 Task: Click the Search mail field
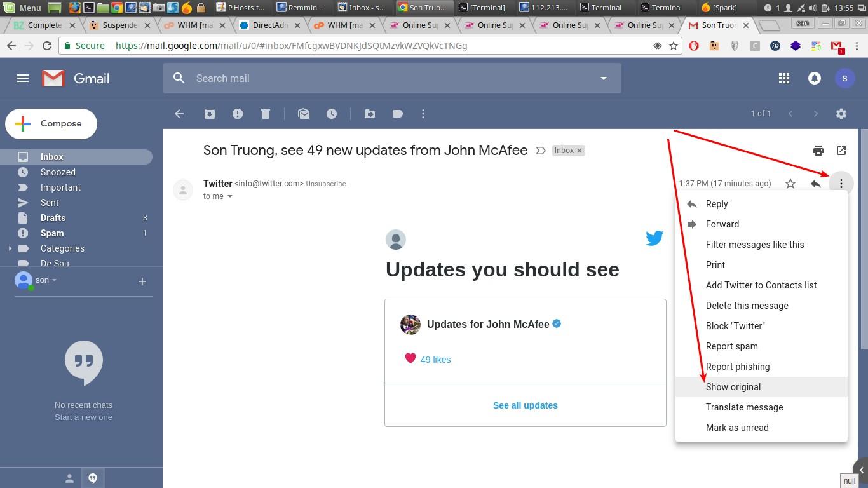[x=391, y=78]
